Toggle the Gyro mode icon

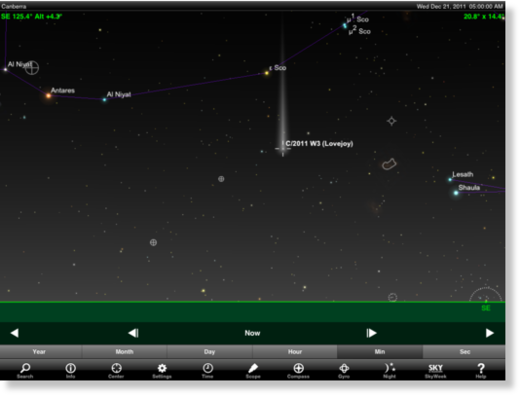coord(344,370)
